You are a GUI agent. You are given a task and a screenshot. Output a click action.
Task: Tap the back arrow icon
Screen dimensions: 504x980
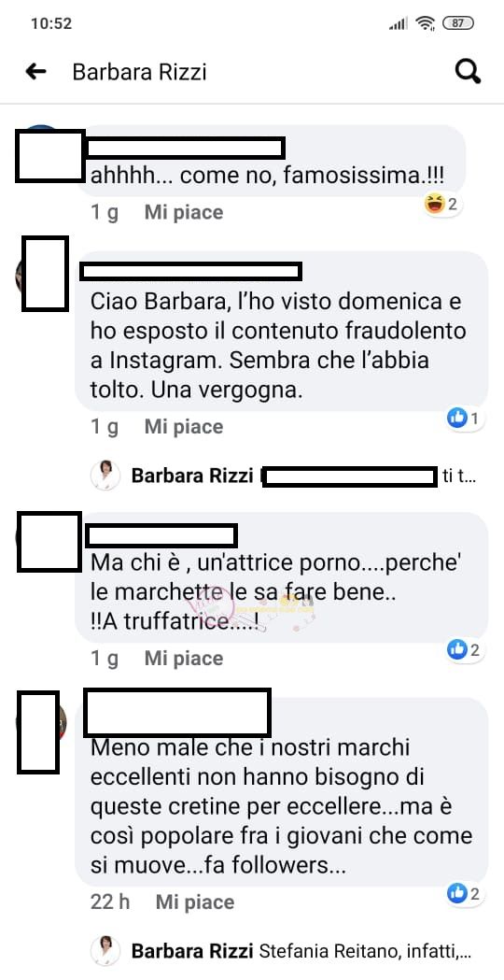[x=35, y=72]
